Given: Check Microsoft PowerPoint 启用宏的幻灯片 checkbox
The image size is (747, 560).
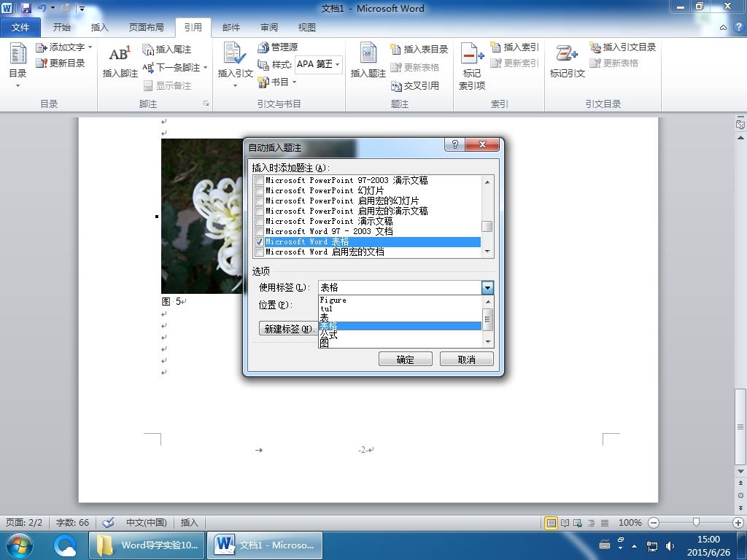Looking at the screenshot, I should [259, 201].
